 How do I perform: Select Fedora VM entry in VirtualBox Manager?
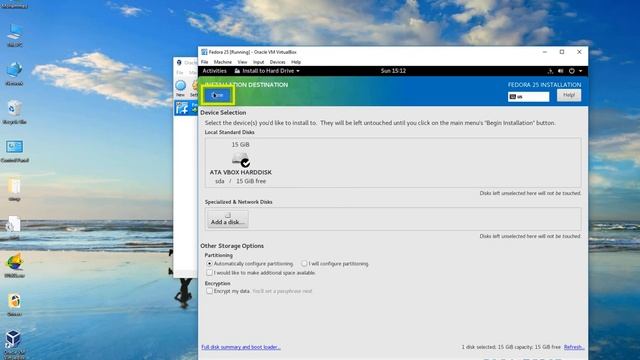pyautogui.click(x=186, y=108)
